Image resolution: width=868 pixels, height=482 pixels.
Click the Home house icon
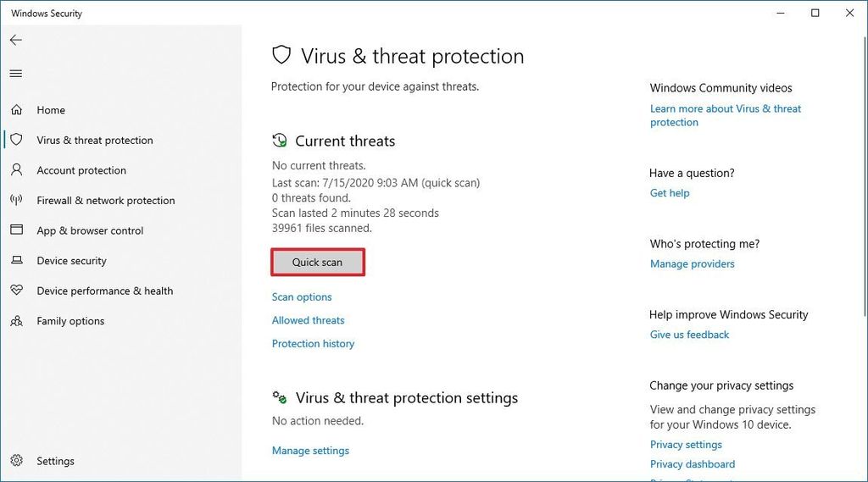pyautogui.click(x=17, y=109)
